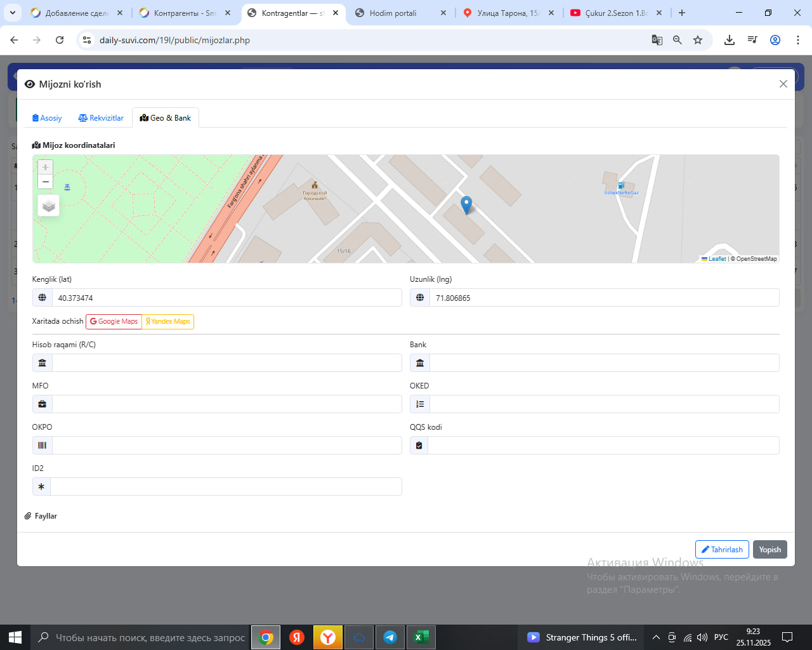Select the Geo & Bank tab
Screen dimensions: 812x650
point(166,118)
